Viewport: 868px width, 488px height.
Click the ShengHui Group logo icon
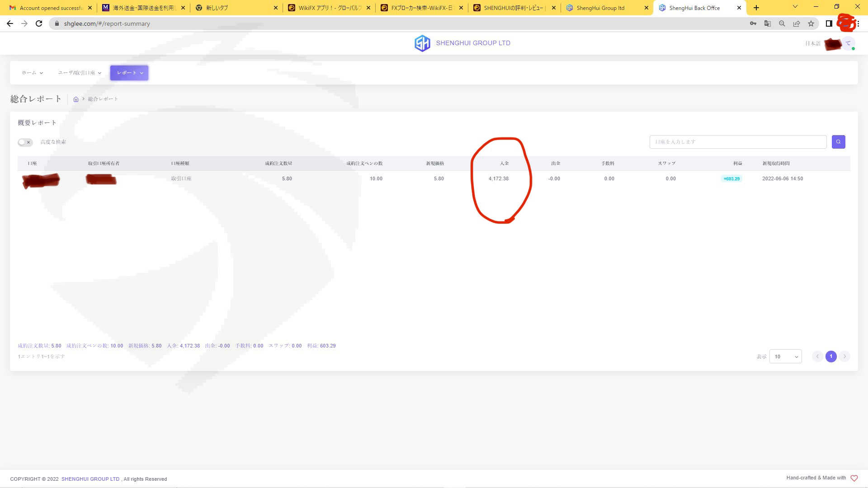[422, 43]
